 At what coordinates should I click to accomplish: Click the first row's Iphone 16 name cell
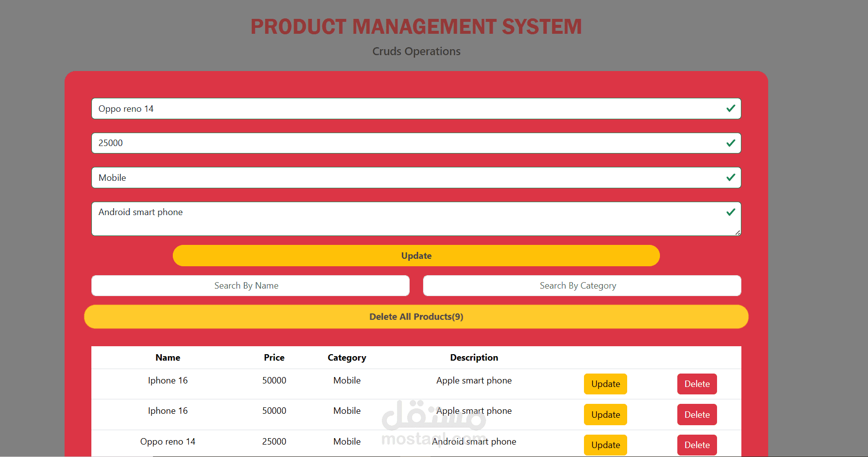point(168,381)
